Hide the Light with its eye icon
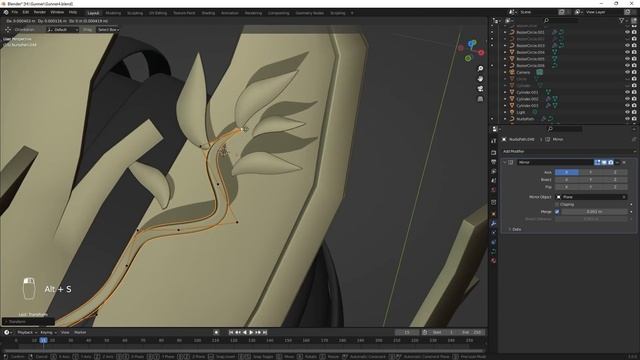The height and width of the screenshot is (360, 640). point(627,112)
